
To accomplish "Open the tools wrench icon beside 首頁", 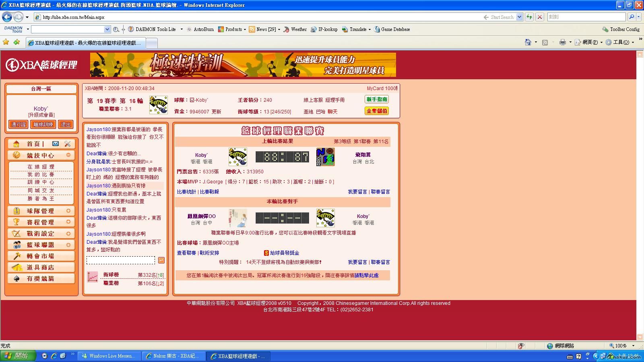I will pos(67,144).
